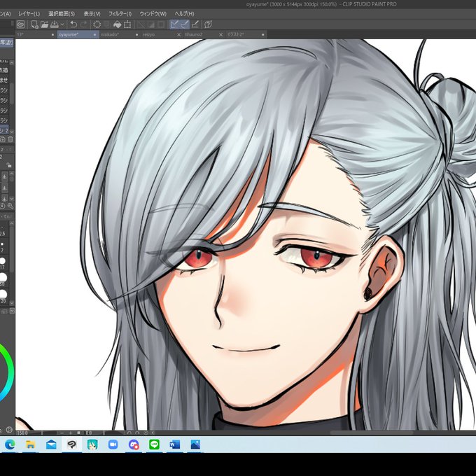Select the ませ brush in sub tool list
This screenshot has height=476, width=476.
pyautogui.click(x=4, y=80)
